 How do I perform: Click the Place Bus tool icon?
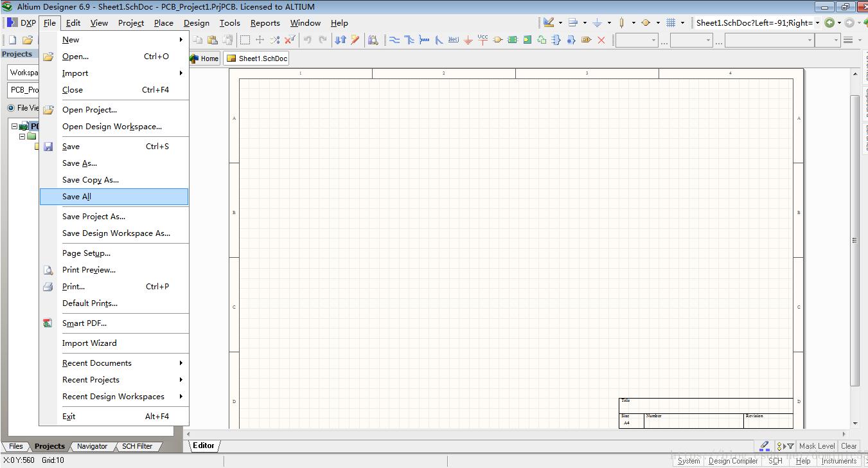coord(409,40)
